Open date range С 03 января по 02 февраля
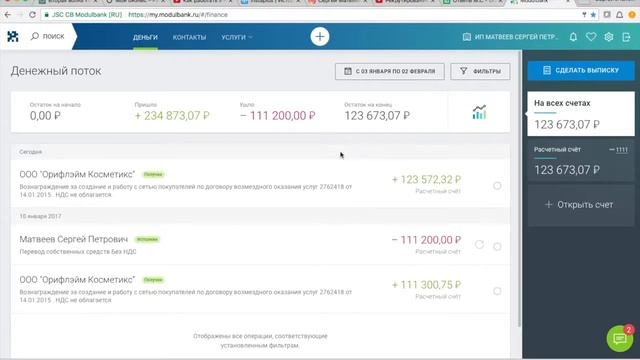This screenshot has width=640, height=360. [x=390, y=71]
